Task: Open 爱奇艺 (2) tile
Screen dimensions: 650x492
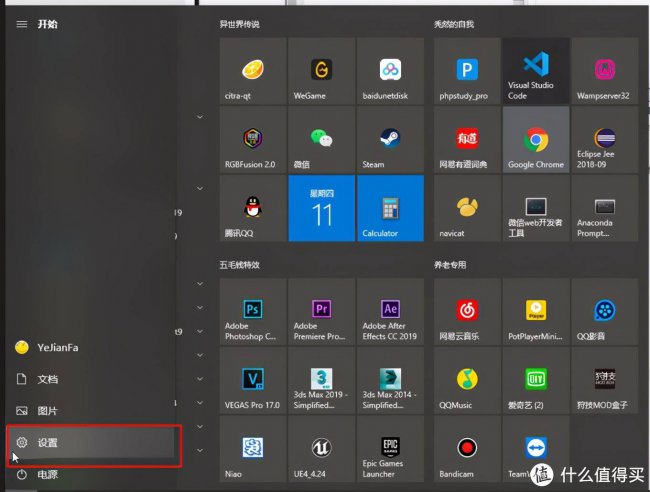Action: click(536, 381)
